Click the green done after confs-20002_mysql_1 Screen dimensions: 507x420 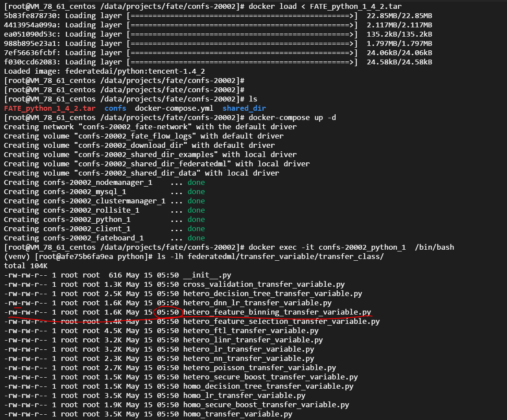(x=196, y=192)
